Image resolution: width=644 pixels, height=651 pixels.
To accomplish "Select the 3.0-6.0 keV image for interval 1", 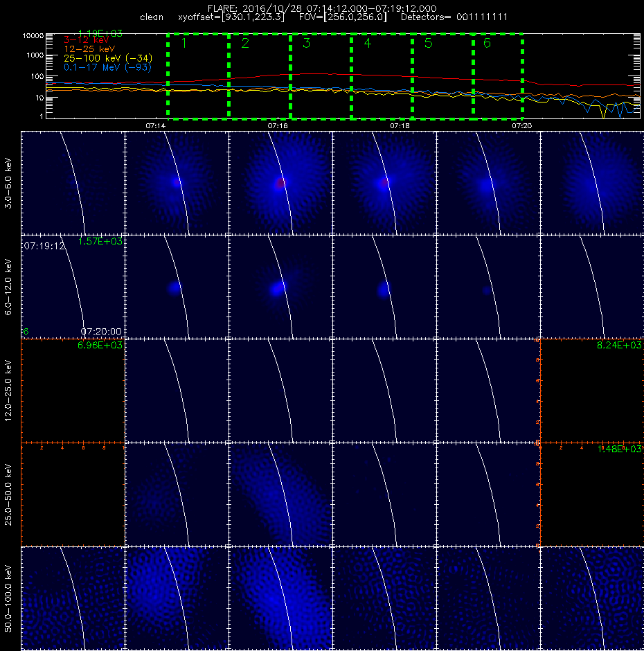I will click(x=73, y=183).
